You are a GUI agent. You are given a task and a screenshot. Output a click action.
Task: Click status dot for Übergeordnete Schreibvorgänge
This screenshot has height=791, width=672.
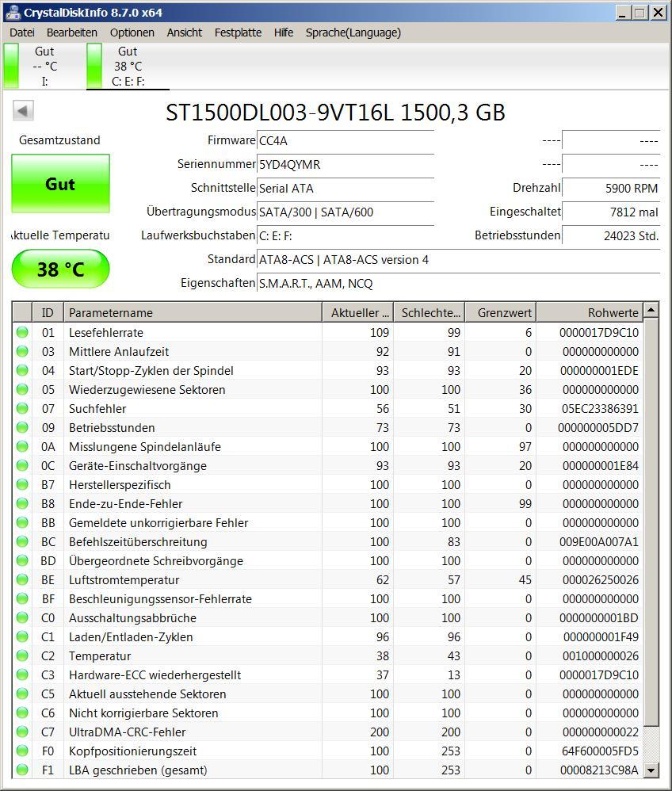click(x=22, y=561)
